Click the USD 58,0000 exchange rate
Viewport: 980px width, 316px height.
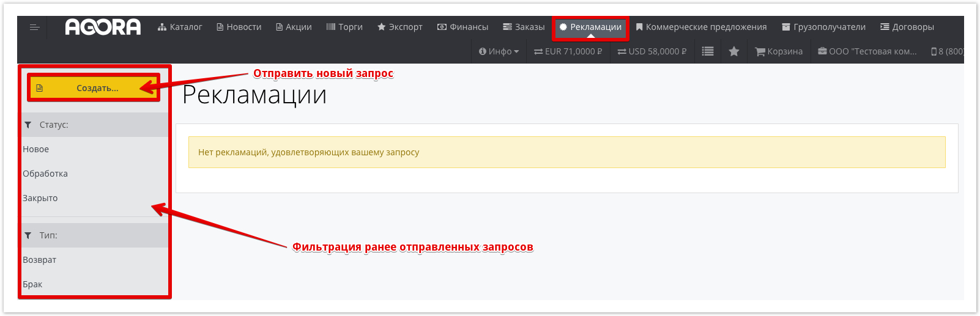(x=652, y=51)
